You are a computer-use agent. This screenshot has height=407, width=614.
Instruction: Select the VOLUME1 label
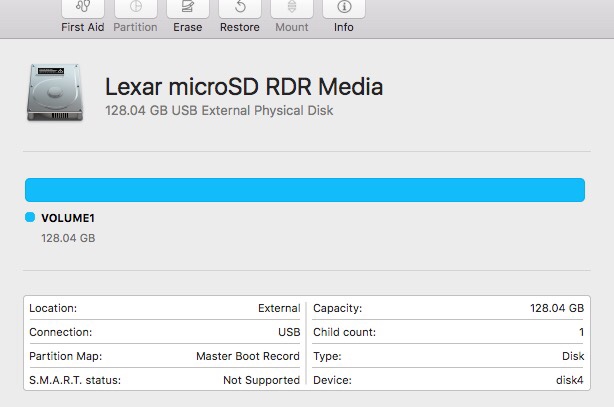(68, 218)
